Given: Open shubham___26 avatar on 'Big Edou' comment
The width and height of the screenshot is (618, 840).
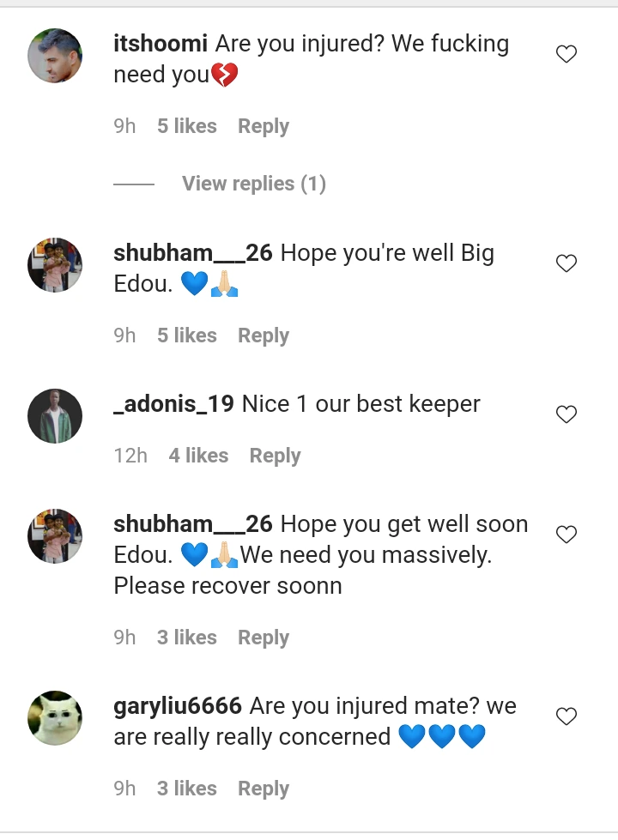Looking at the screenshot, I should click(x=55, y=264).
